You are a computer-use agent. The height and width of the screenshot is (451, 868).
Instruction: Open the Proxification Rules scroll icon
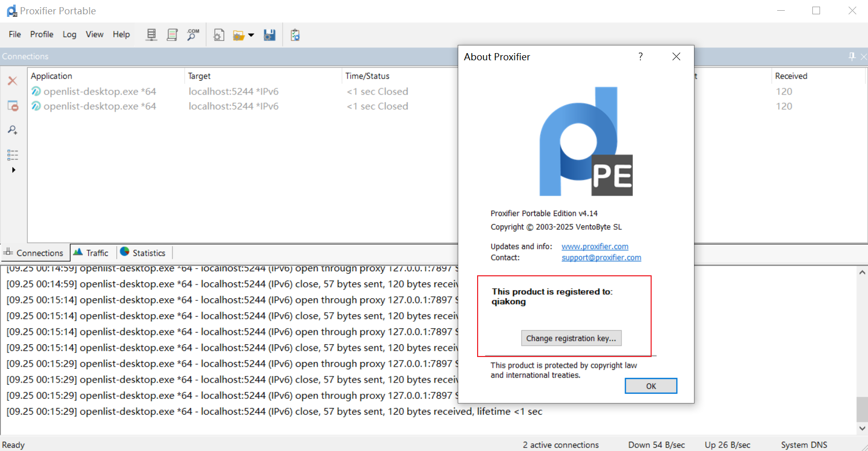pos(172,35)
